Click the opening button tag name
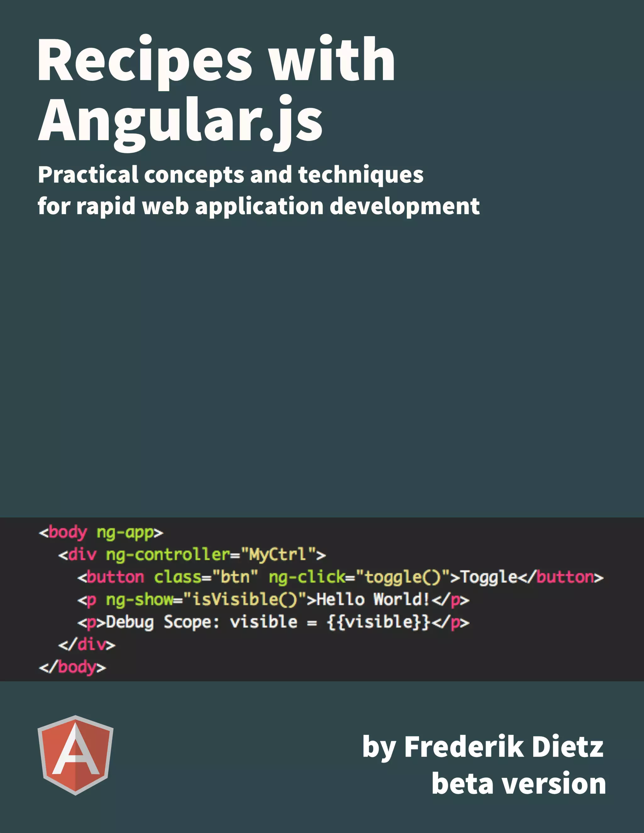This screenshot has height=833, width=644. click(116, 577)
